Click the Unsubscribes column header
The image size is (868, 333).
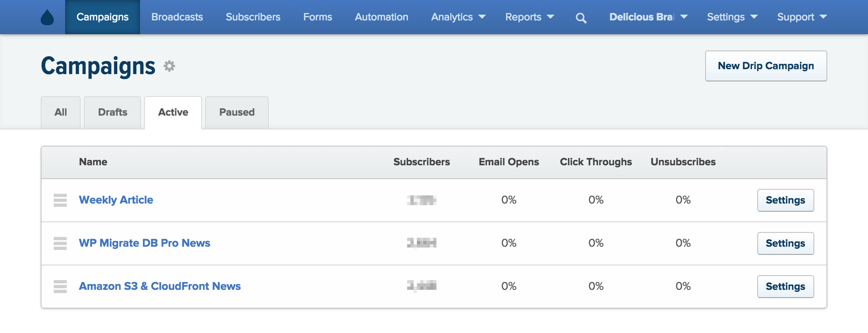click(683, 162)
